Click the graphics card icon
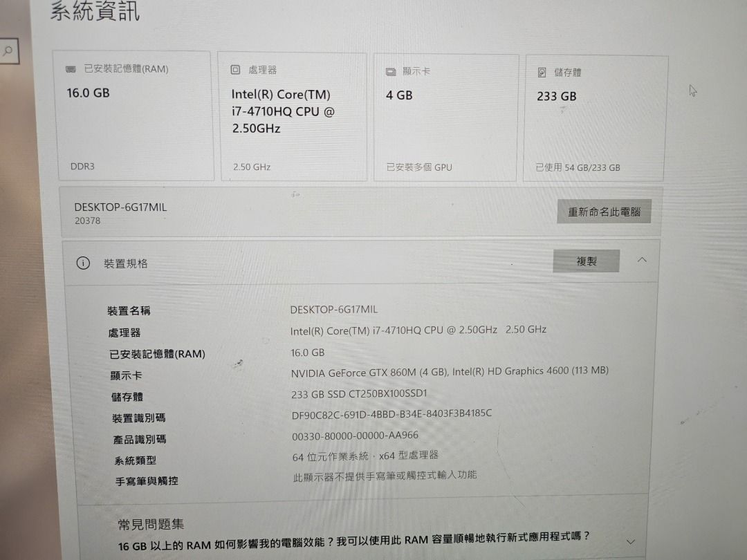 391,72
